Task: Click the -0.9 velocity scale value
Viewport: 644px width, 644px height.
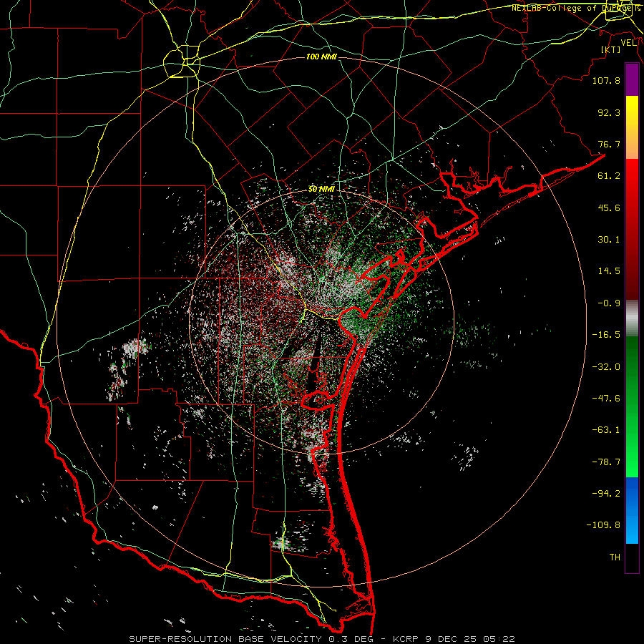Action: pos(609,303)
